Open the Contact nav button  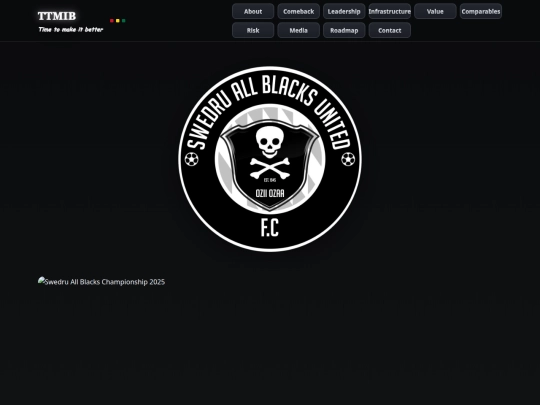(x=390, y=30)
